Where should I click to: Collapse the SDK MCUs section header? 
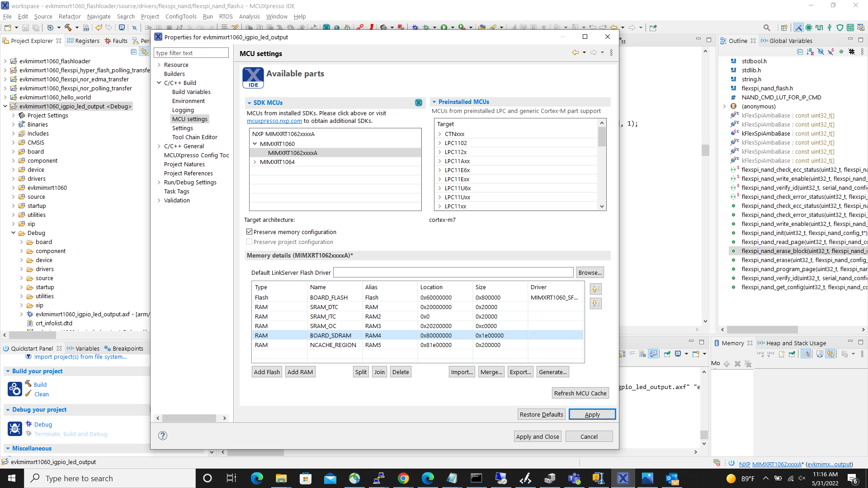click(249, 103)
